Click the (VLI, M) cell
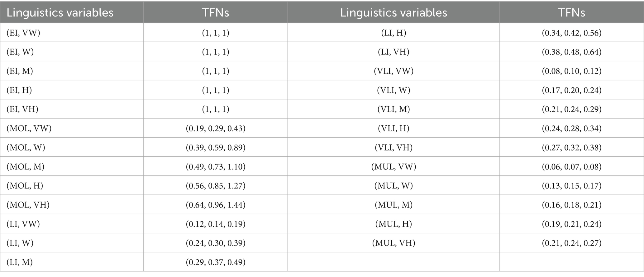The height and width of the screenshot is (277, 644). [394, 109]
